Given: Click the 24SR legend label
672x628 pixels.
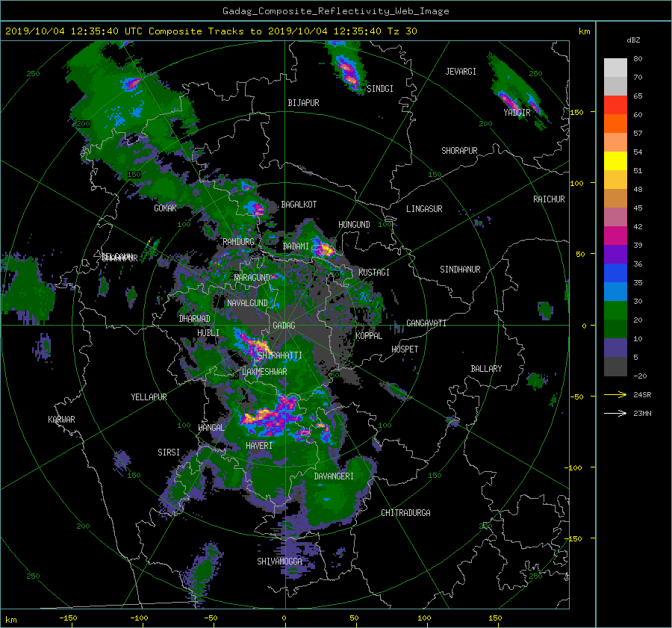Looking at the screenshot, I should click(642, 395).
